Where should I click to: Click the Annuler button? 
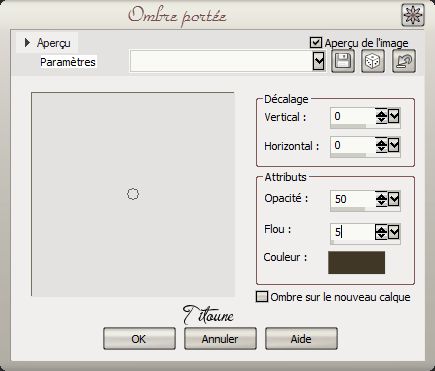[220, 339]
